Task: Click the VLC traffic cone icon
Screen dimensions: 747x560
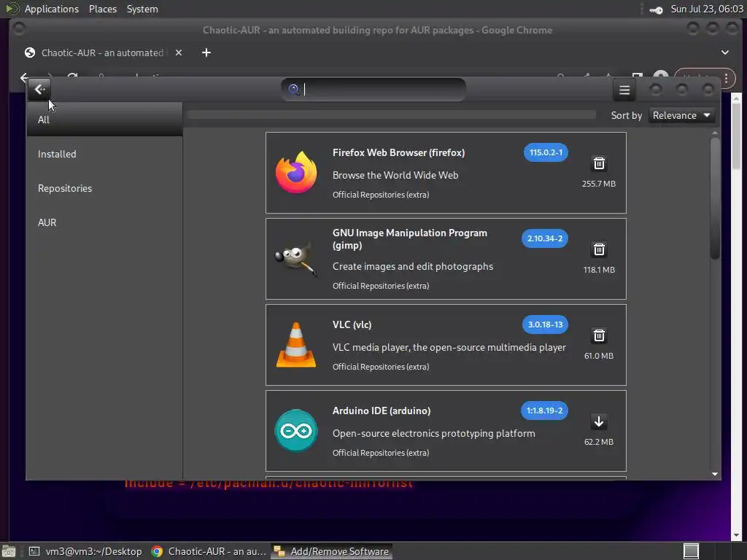Action: 296,344
